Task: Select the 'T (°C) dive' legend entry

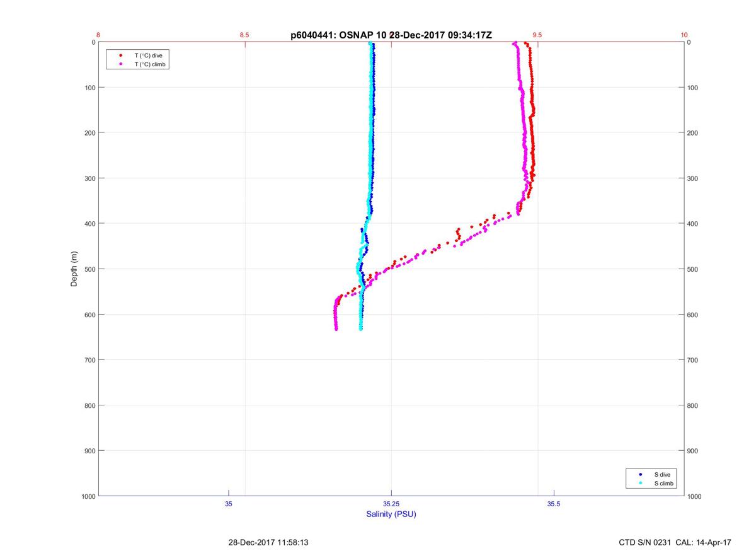Action: (148, 55)
